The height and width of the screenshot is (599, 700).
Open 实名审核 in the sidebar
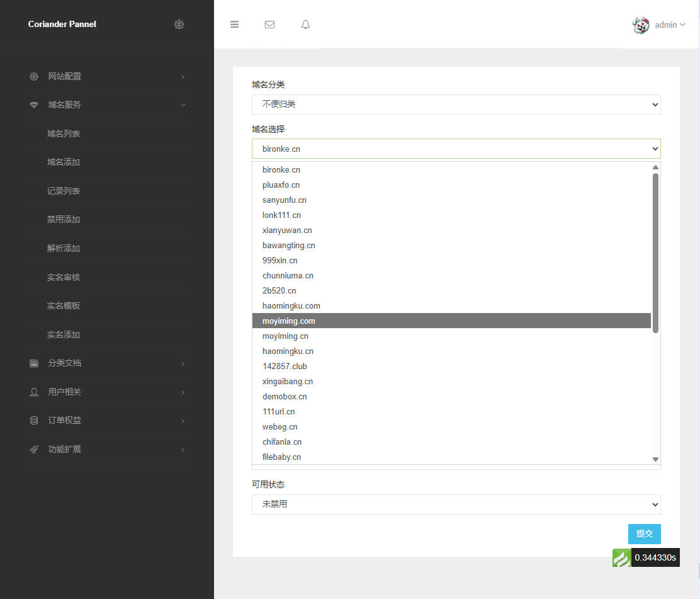pos(64,277)
